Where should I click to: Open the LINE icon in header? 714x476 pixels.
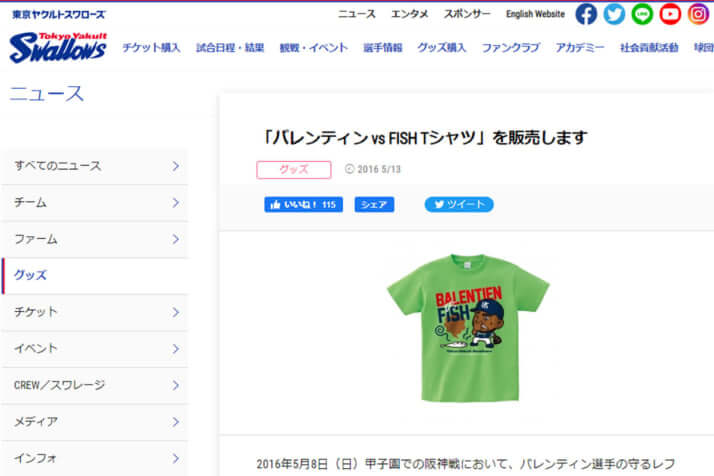[x=642, y=14]
